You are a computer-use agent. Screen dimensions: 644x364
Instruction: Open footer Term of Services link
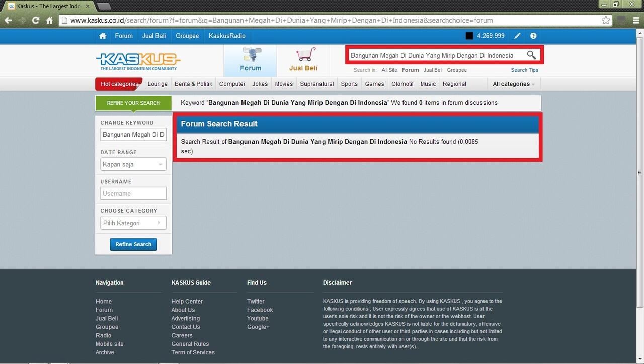coord(193,352)
